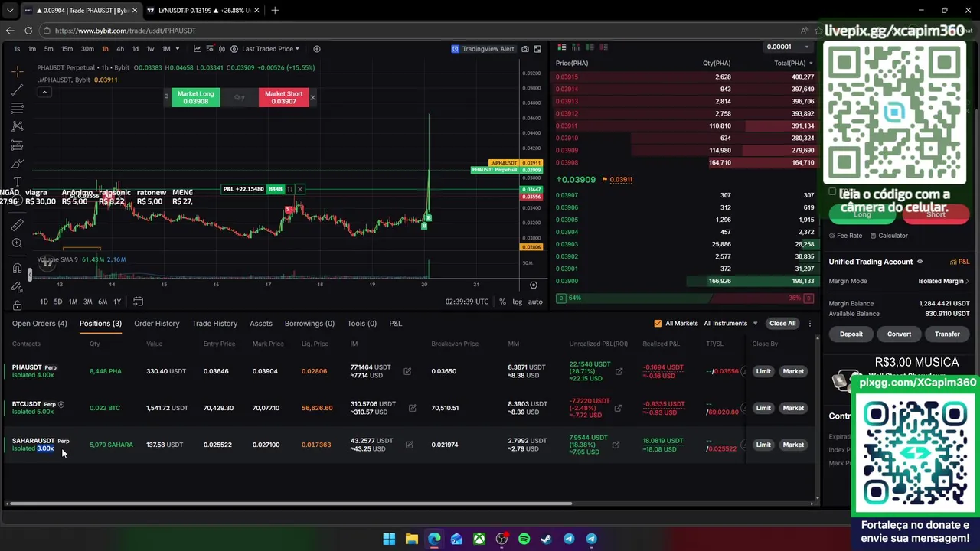Open chart type line selector
The width and height of the screenshot is (980, 551).
[x=197, y=49]
